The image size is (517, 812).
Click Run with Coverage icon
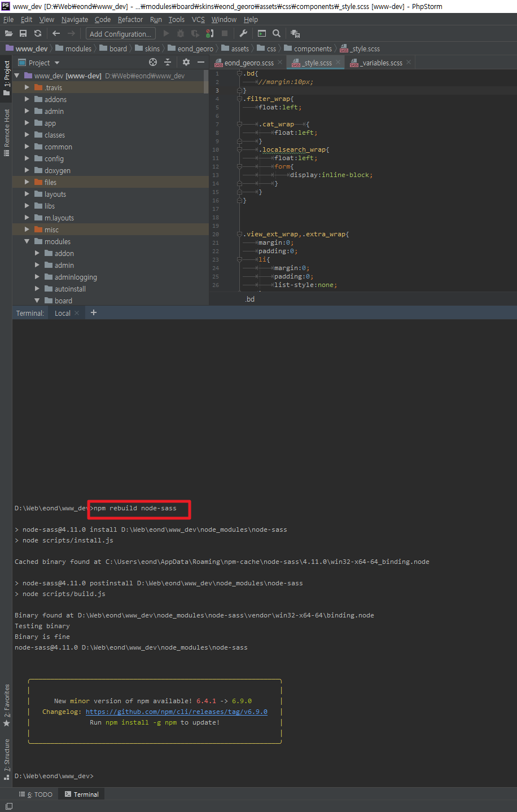[195, 34]
